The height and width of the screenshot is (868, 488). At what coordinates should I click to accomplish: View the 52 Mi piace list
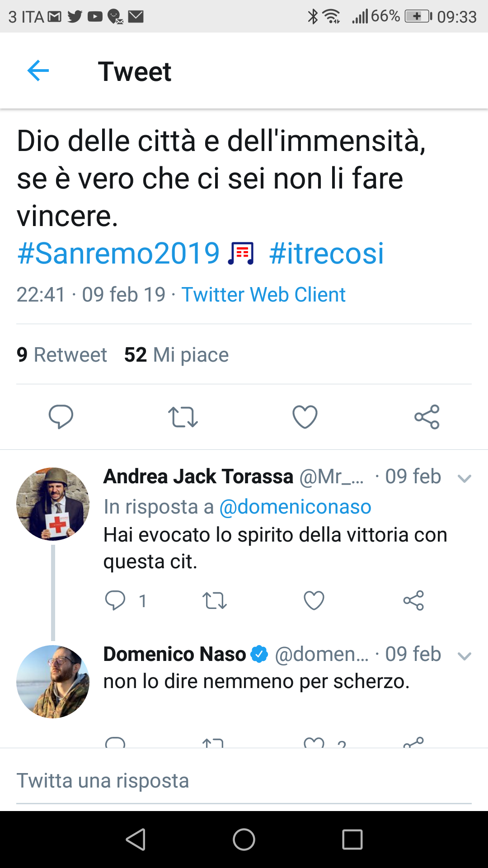coord(176,355)
